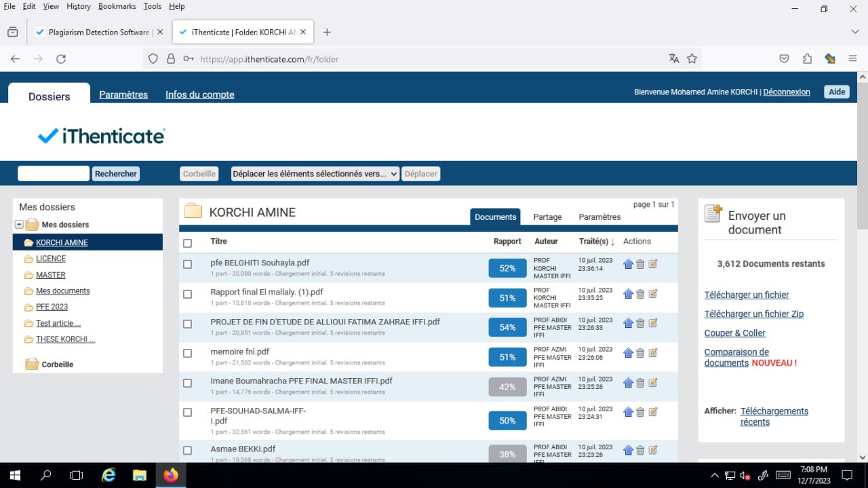The image size is (868, 488).
Task: Click blue upload arrow for Rapport final El mallaly
Action: (x=628, y=294)
